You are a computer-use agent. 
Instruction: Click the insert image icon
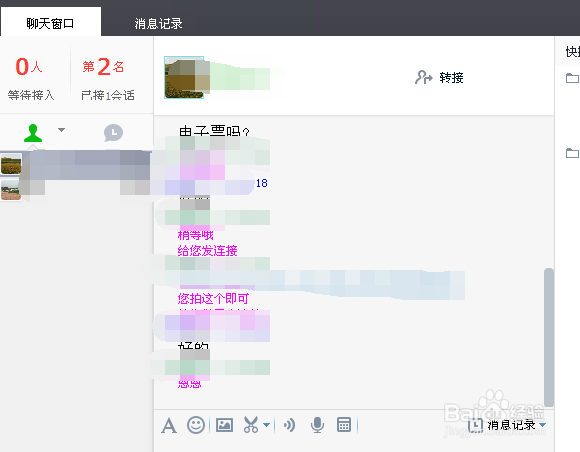(x=224, y=425)
